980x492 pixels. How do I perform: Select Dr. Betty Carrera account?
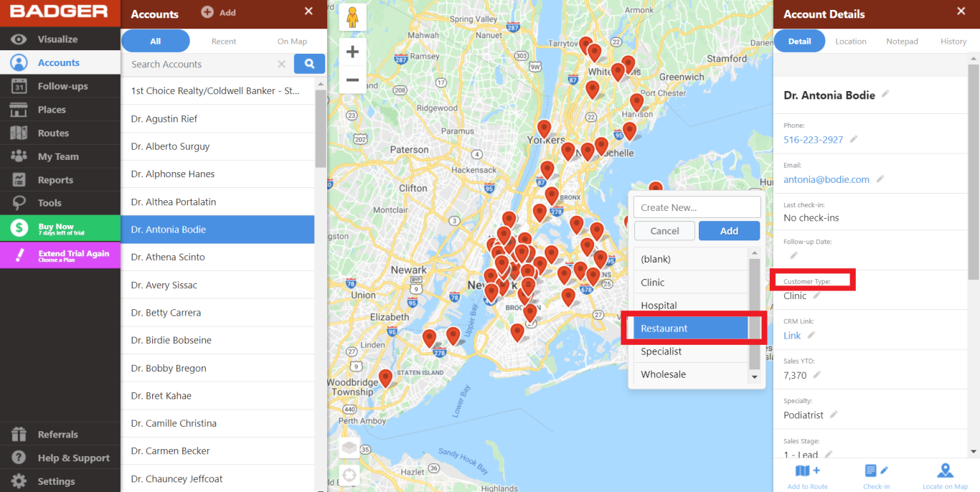tap(217, 313)
